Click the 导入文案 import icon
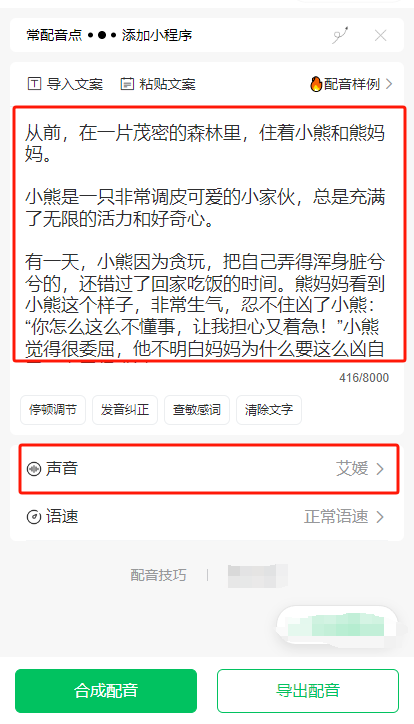 [35, 84]
